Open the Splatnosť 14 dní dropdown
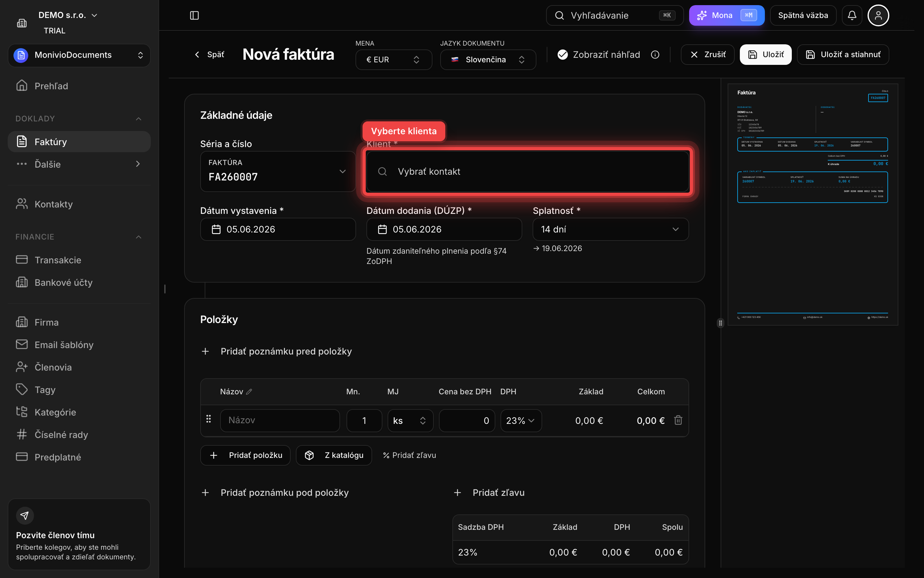The width and height of the screenshot is (924, 578). (611, 229)
